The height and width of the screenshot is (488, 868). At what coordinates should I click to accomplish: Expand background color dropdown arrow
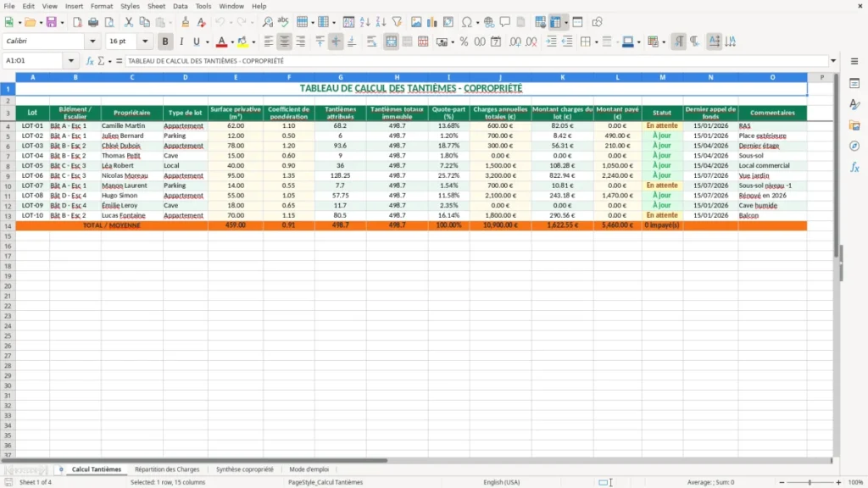253,42
